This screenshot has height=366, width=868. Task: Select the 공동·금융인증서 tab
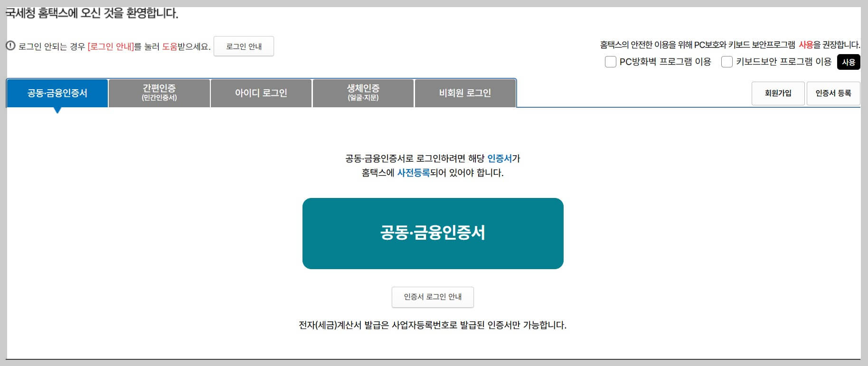click(x=57, y=93)
